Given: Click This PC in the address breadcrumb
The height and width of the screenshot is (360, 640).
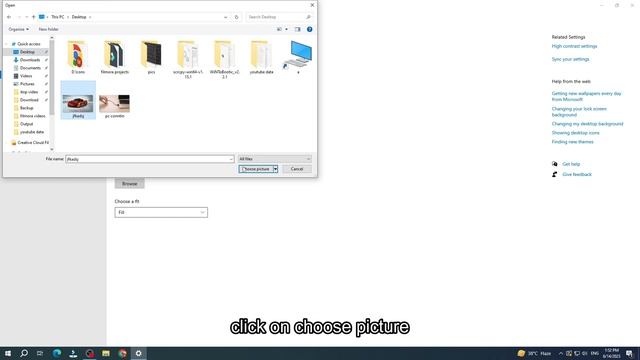Looking at the screenshot, I should click(x=58, y=17).
